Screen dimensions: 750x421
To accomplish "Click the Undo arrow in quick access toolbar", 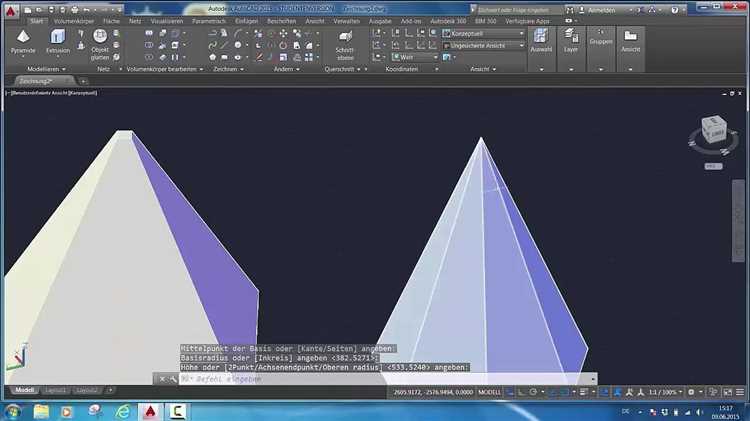I will (87, 10).
